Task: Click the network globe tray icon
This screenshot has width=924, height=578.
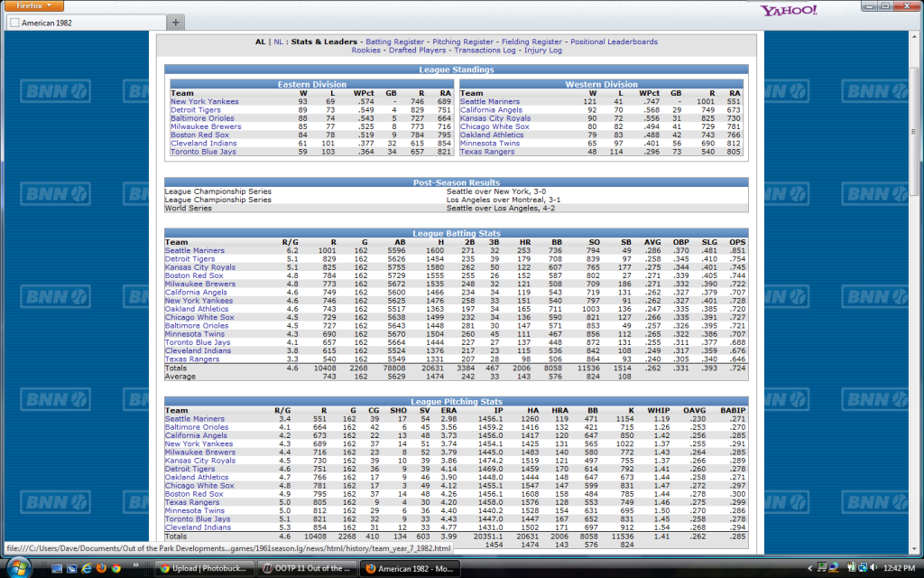Action: coord(863,567)
